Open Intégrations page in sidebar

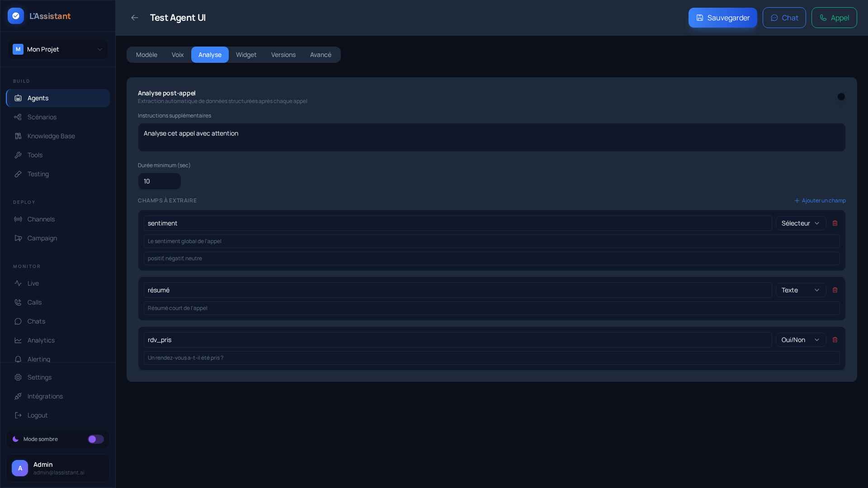tap(45, 396)
